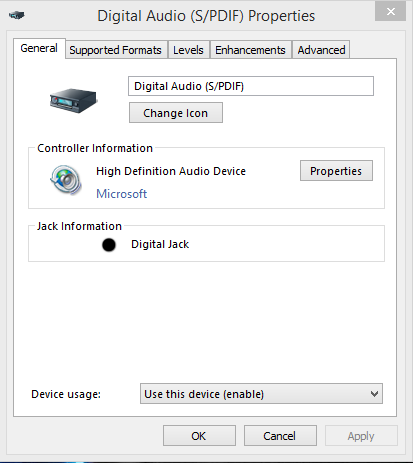This screenshot has height=463, width=413.
Task: Open the Enhancements tab
Action: coord(250,50)
